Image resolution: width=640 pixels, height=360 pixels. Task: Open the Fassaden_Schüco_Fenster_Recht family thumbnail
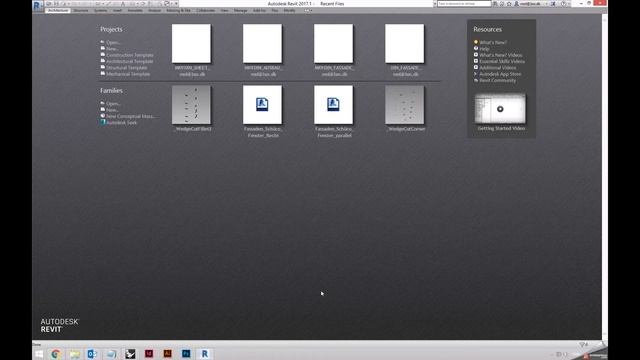tap(262, 104)
